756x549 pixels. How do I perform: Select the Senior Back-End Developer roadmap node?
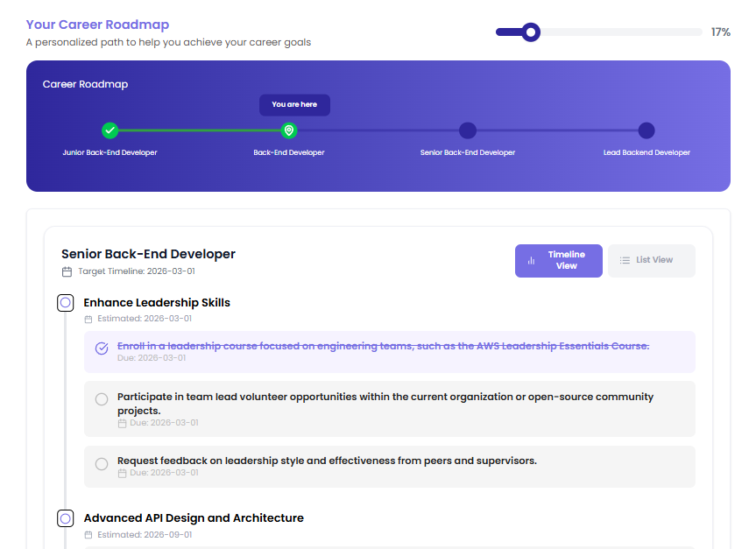pos(468,130)
